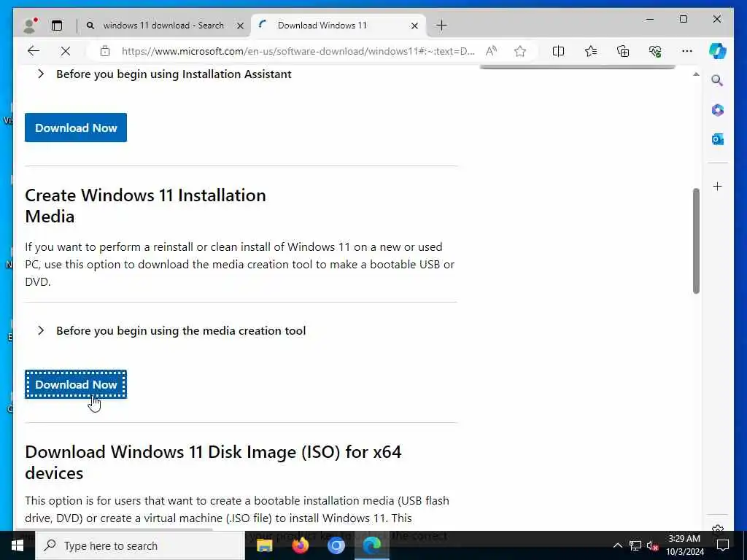Open Browser essentials heart icon
Screen dimensions: 747x560
[655, 51]
